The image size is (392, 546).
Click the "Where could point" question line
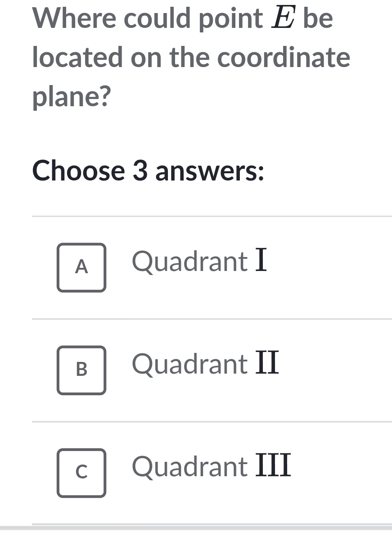click(x=149, y=18)
